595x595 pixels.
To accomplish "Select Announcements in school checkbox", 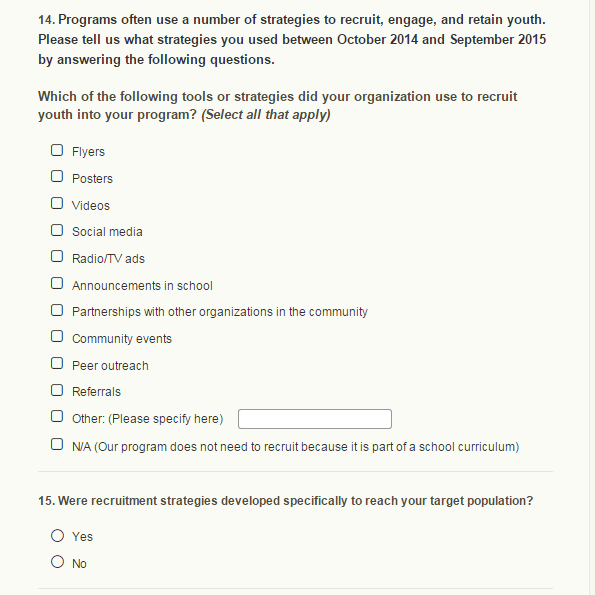I will click(x=57, y=283).
